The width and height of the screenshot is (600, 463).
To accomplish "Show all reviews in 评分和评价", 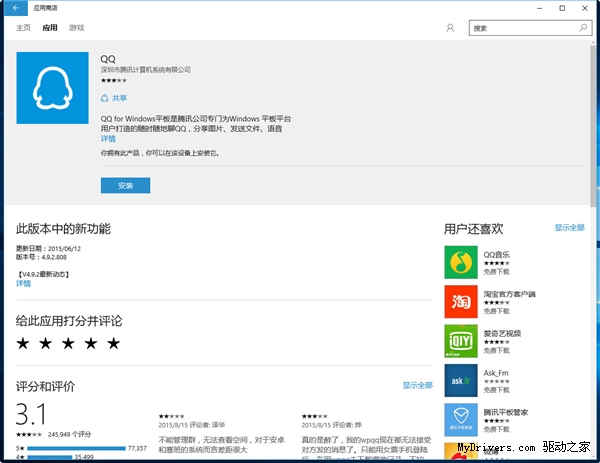I will pyautogui.click(x=417, y=385).
